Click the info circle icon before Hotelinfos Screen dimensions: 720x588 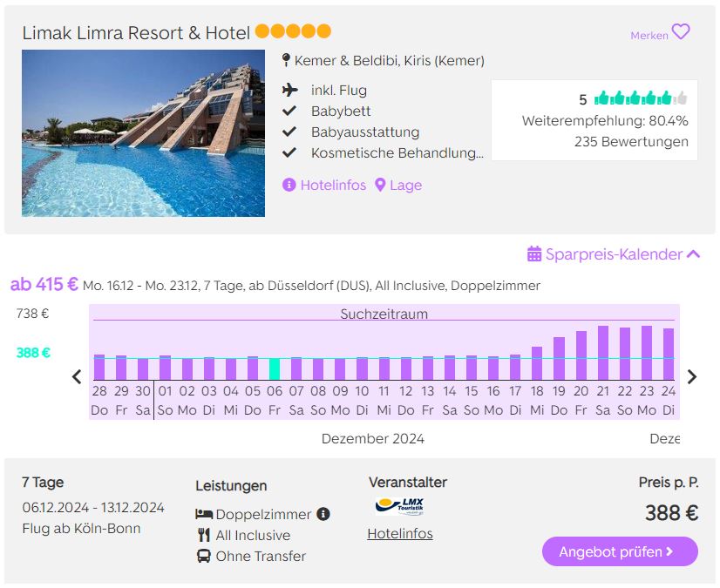click(289, 185)
